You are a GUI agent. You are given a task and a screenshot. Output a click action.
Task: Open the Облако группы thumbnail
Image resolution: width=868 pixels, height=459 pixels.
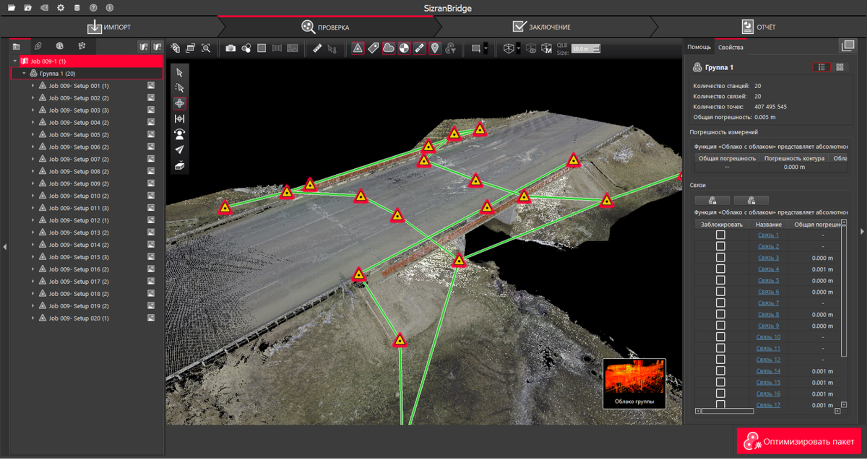point(634,383)
